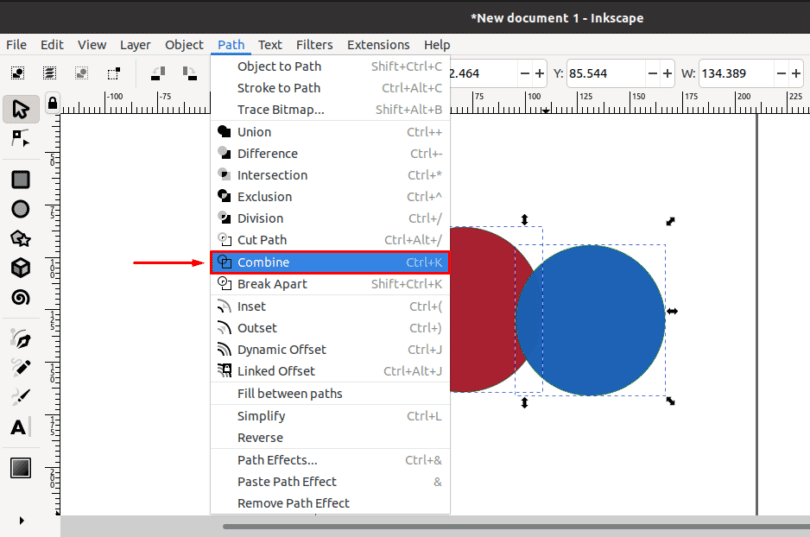The height and width of the screenshot is (537, 810).
Task: Choose Linked Offset
Action: pyautogui.click(x=330, y=372)
